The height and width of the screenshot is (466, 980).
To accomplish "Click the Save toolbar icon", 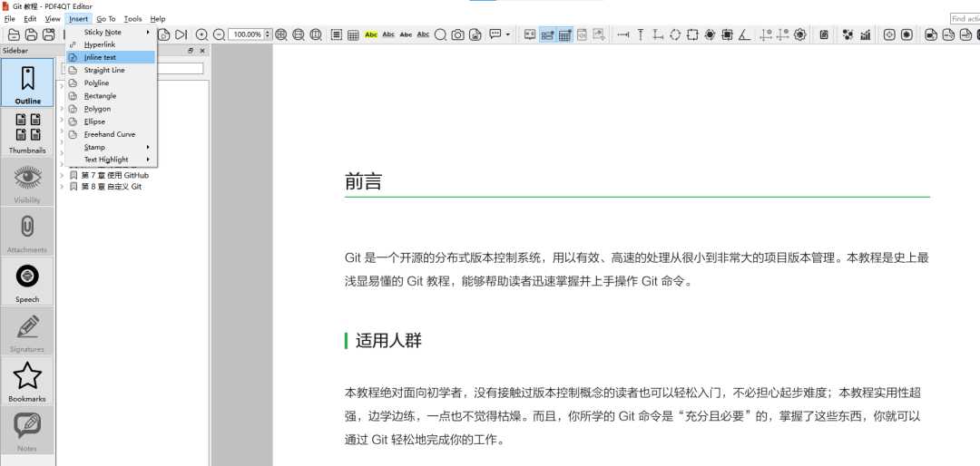I will click(31, 35).
